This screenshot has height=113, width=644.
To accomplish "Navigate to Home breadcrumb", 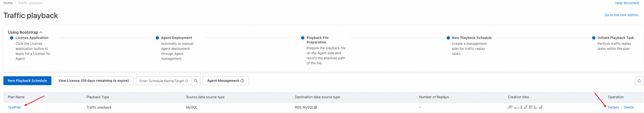I will [x=8, y=3].
